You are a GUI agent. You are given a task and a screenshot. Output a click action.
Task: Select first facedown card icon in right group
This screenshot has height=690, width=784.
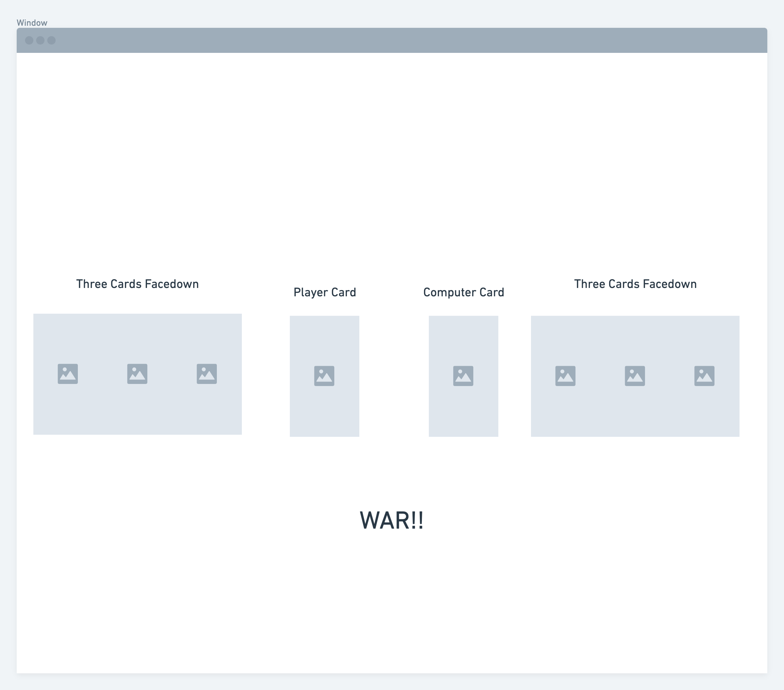(565, 376)
